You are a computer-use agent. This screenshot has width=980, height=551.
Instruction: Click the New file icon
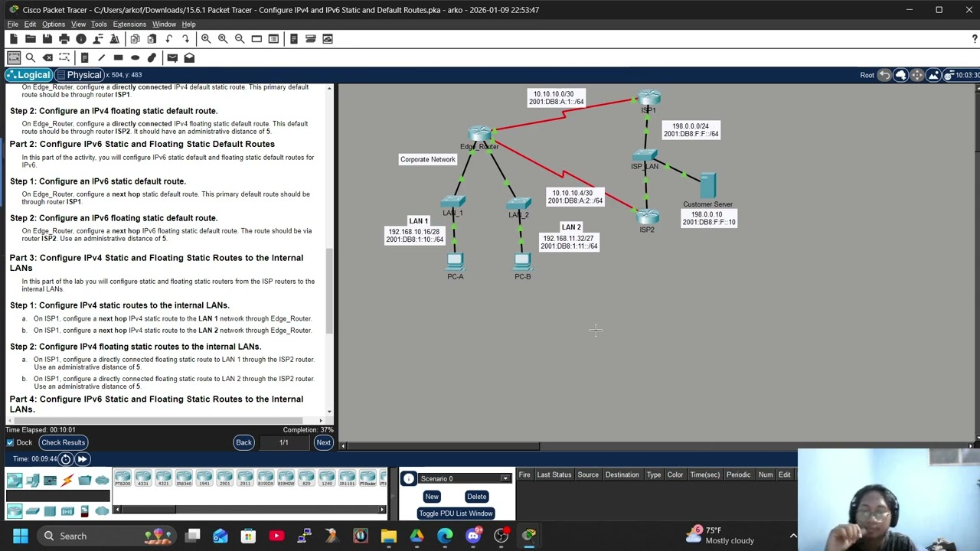click(x=13, y=38)
